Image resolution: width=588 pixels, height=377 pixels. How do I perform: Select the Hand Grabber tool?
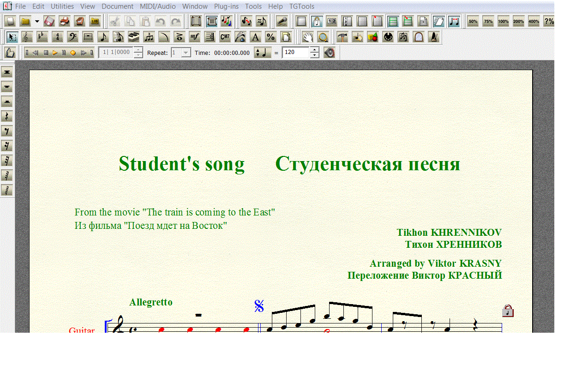coord(308,37)
